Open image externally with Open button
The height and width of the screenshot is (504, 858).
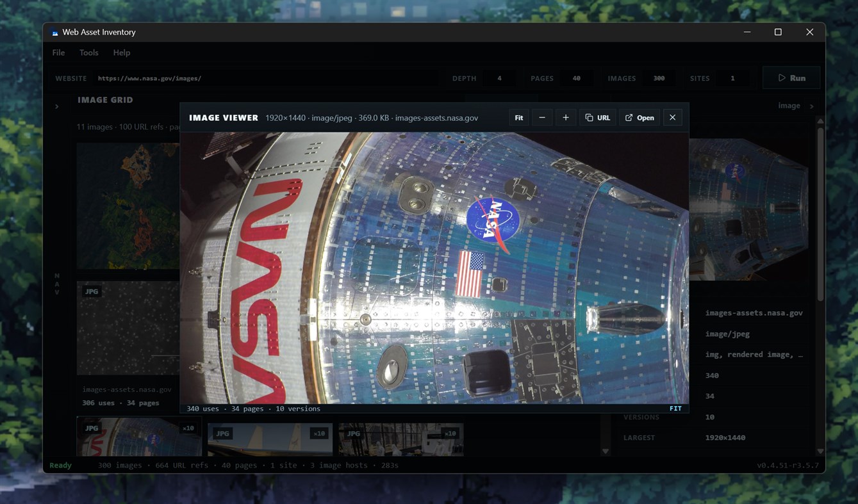(x=639, y=118)
